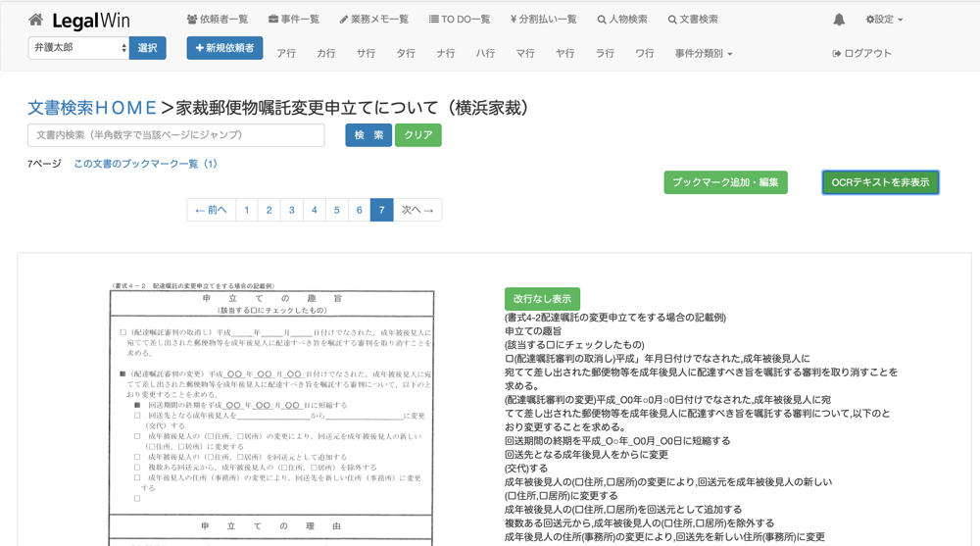Open TO DO一覧 list
Viewport: 980px width, 546px height.
click(459, 20)
